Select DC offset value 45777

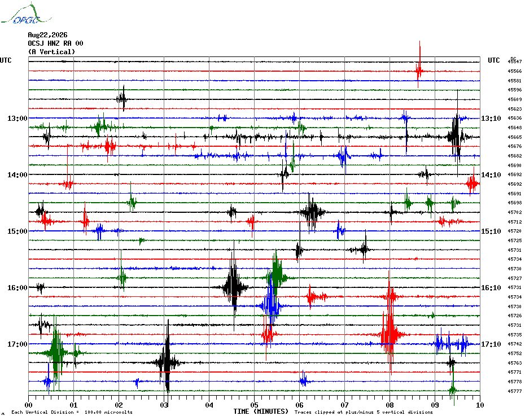tap(515, 391)
